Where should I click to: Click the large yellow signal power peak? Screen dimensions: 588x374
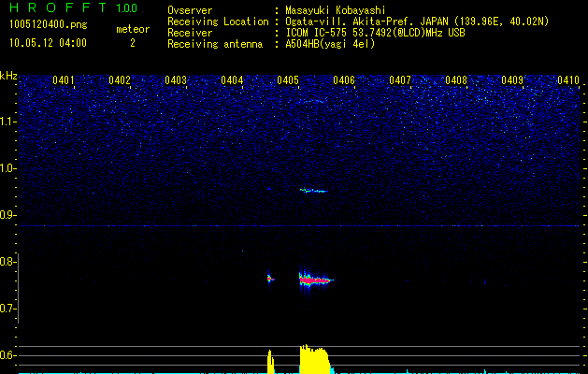pyautogui.click(x=315, y=361)
